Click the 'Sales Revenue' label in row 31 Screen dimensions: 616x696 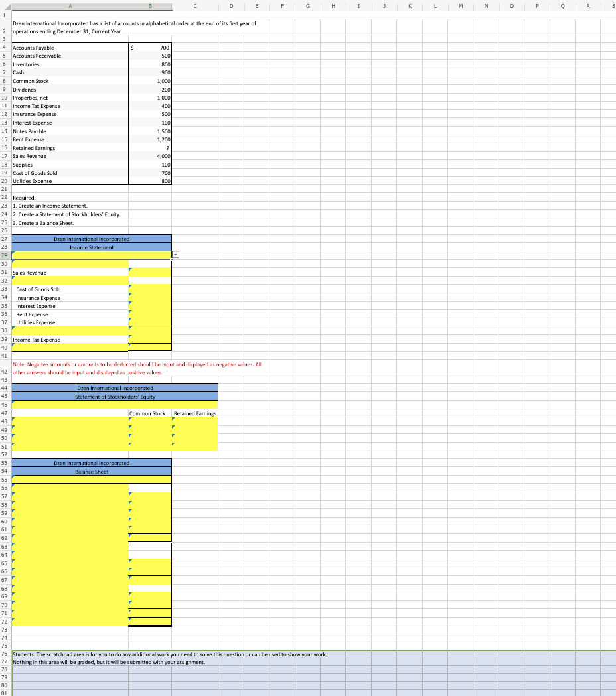pyautogui.click(x=30, y=273)
